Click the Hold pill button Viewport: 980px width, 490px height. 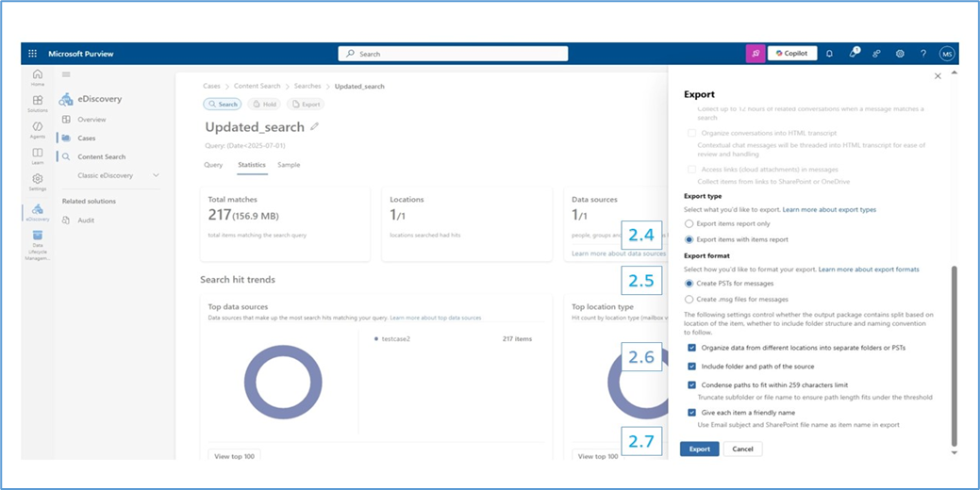264,105
